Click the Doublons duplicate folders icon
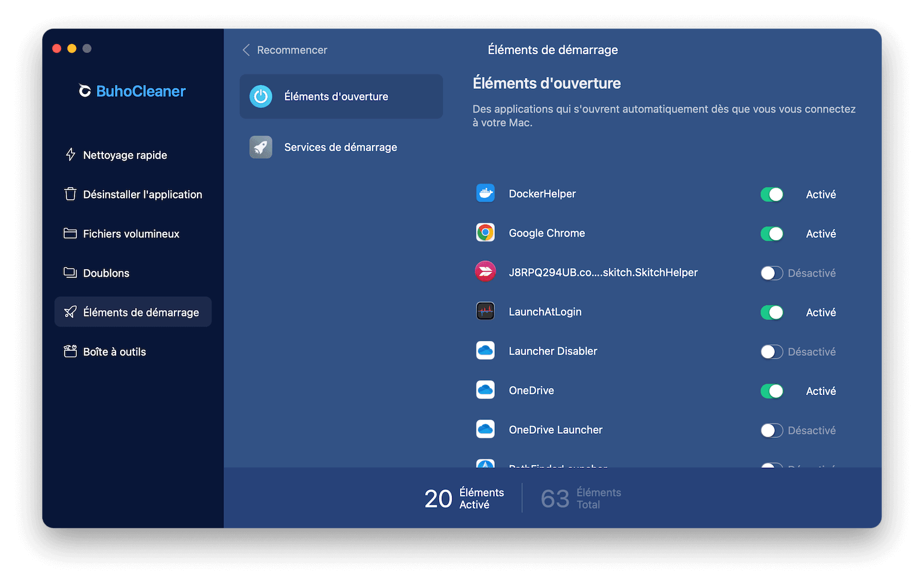This screenshot has height=584, width=924. [70, 273]
